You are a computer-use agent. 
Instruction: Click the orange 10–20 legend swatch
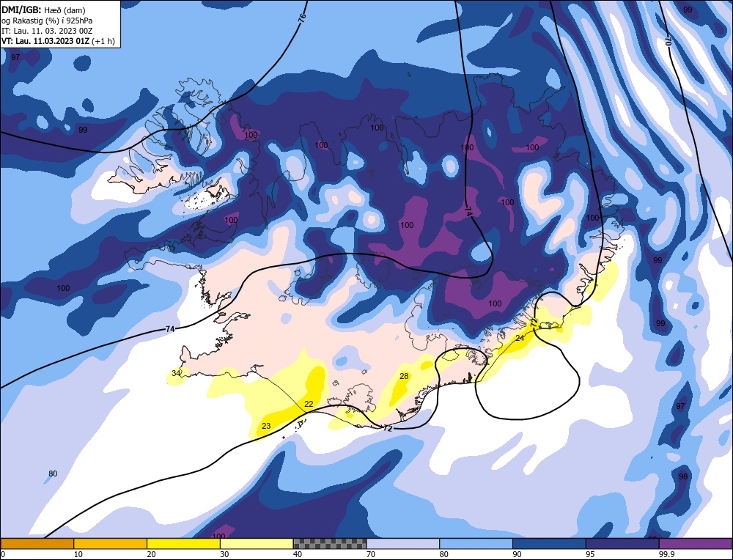tap(111, 543)
